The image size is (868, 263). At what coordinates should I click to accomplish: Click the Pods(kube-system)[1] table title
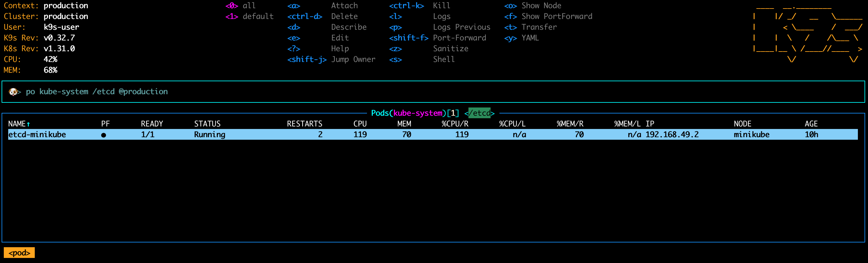click(415, 113)
